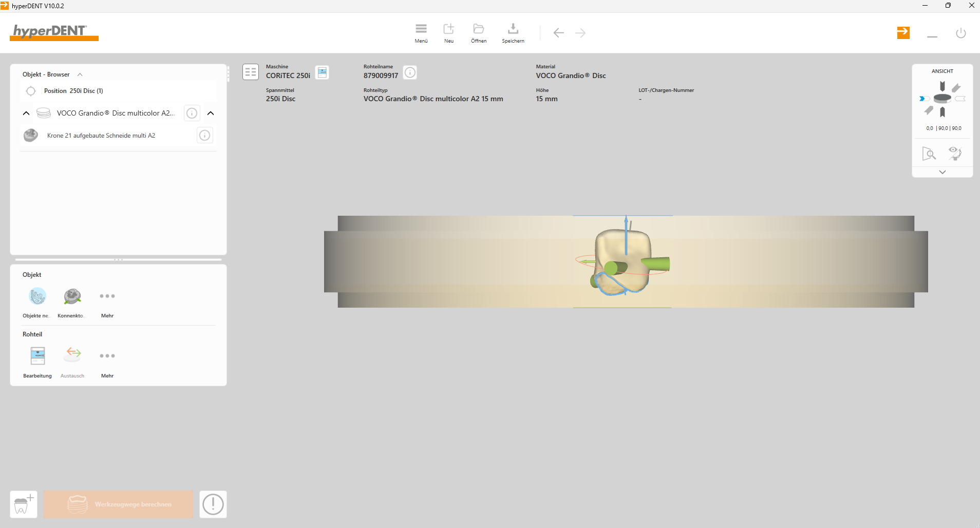This screenshot has width=980, height=528.
Task: Click the power icon at top right
Action: pos(961,33)
